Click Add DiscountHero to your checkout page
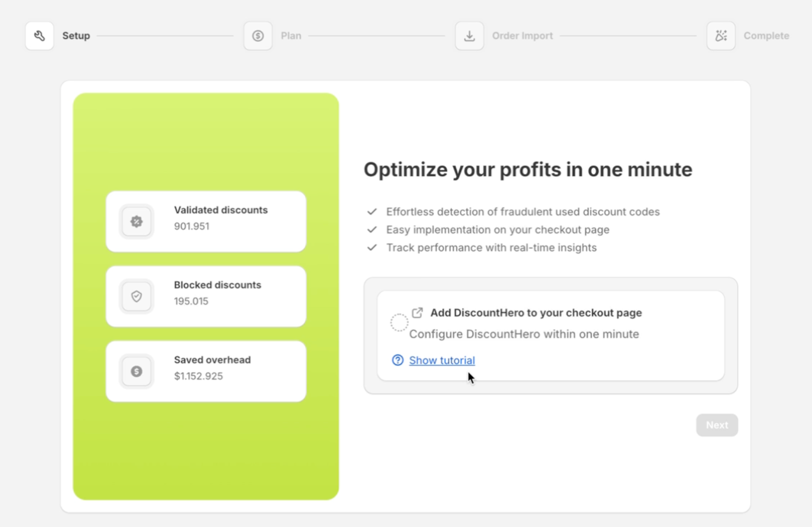This screenshot has width=812, height=527. tap(536, 313)
